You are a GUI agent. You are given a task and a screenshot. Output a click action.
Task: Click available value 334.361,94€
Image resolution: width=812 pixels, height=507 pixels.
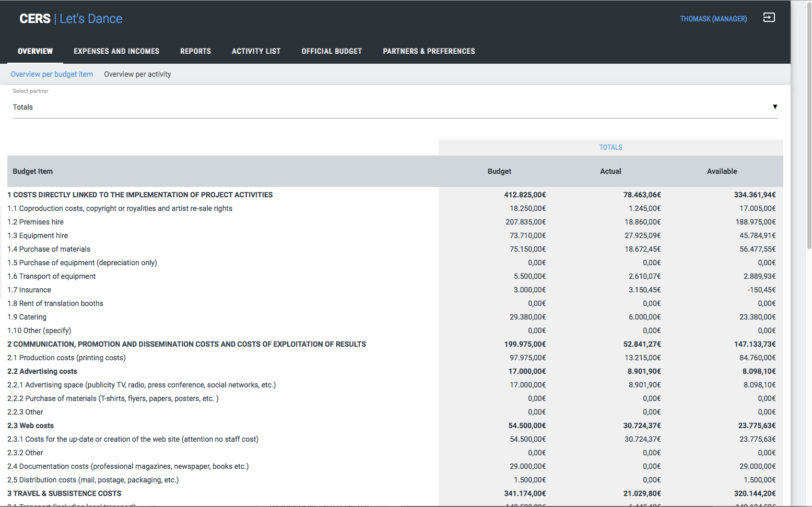pos(755,195)
